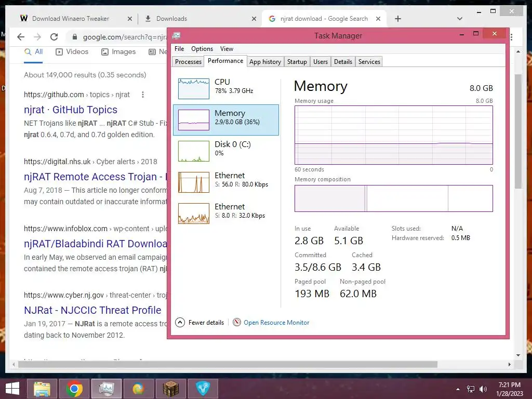Click the network tray icon
The height and width of the screenshot is (399, 532).
[471, 389]
